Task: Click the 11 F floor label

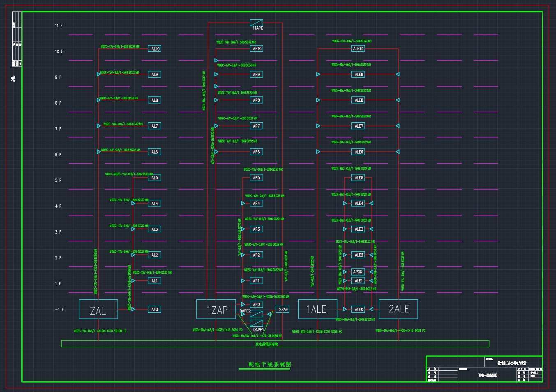Action: [x=59, y=25]
